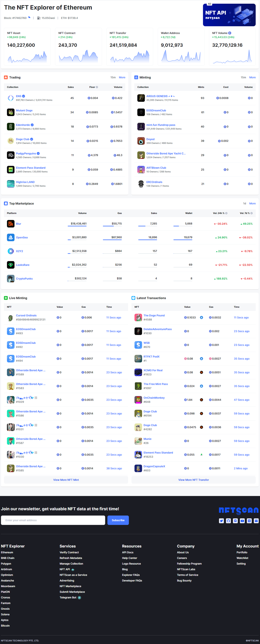260x644 pixels.
Task: Click the OpenSea icon in The Doge Pound row
Action: coord(201,318)
